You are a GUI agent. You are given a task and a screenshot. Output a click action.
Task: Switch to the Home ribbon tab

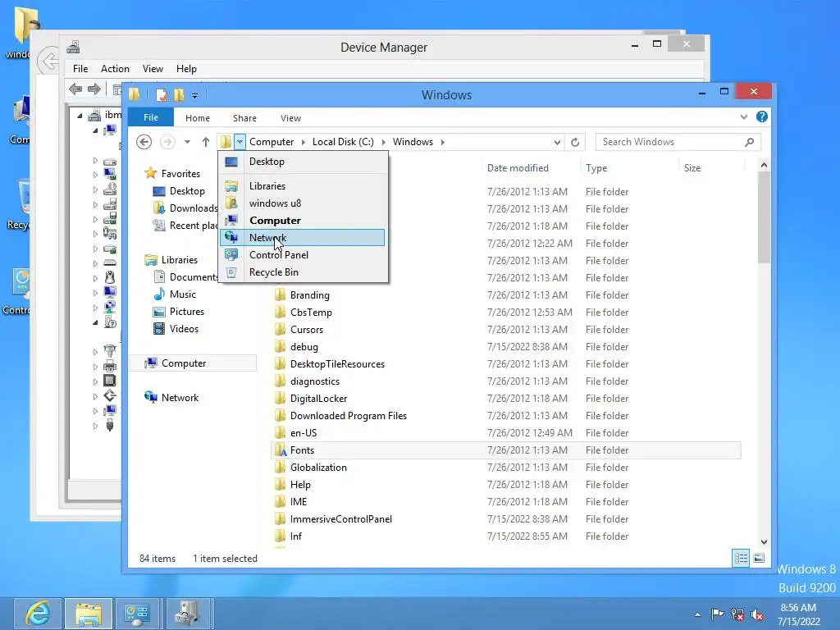click(x=198, y=118)
